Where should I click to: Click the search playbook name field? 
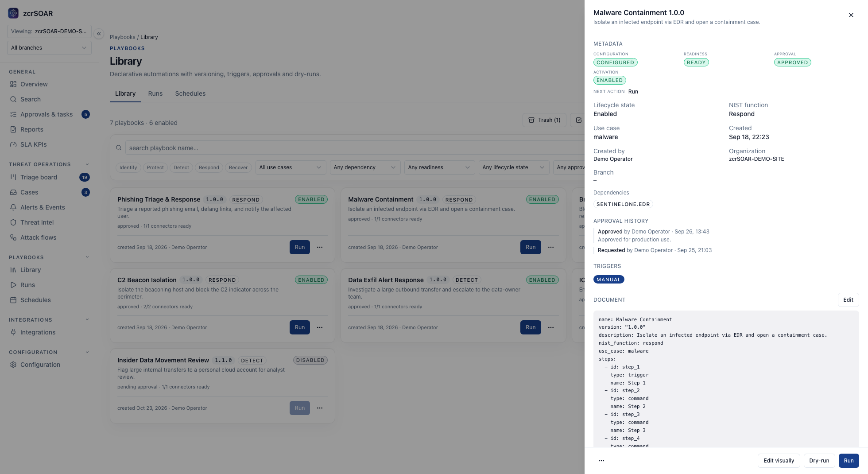tap(354, 148)
